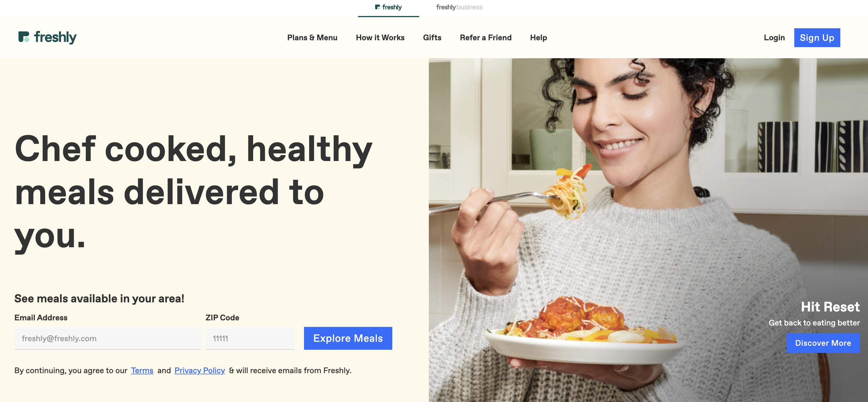Viewport: 868px width, 402px height.
Task: Click the Discover More button
Action: [x=823, y=343]
